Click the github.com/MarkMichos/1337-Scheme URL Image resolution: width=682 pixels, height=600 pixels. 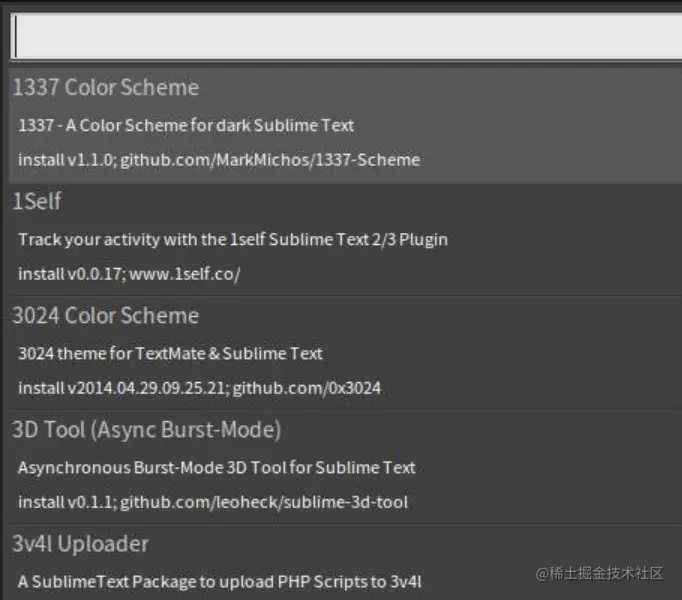coord(270,160)
